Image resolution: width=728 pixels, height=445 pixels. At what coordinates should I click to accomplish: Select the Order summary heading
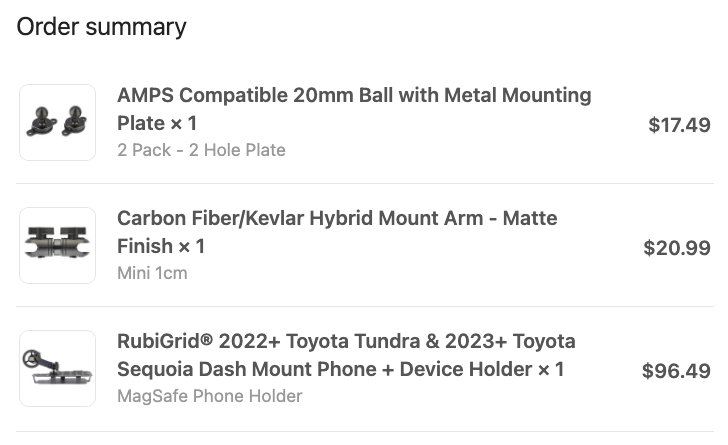(x=102, y=27)
